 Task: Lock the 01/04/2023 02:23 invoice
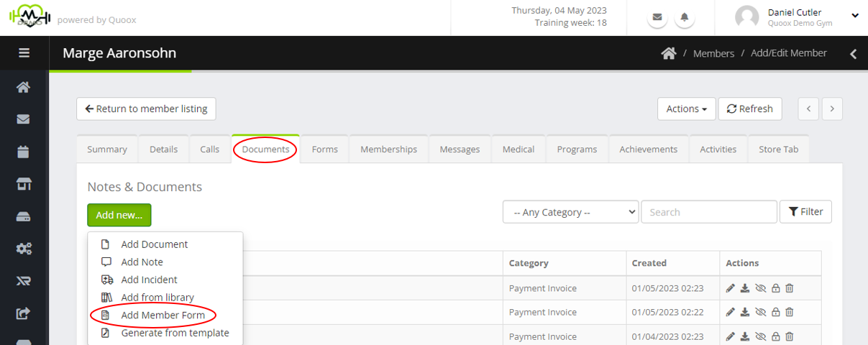[775, 336]
